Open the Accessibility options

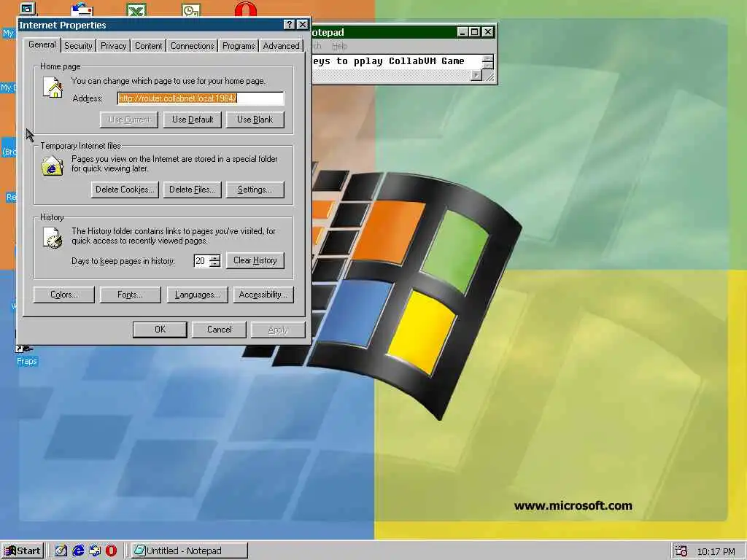coord(263,295)
